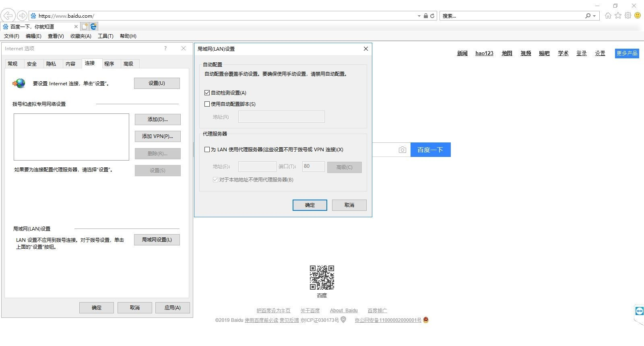The height and width of the screenshot is (346, 644).
Task: Uncheck 自动检测设置(A) checkbox
Action: pyautogui.click(x=207, y=93)
